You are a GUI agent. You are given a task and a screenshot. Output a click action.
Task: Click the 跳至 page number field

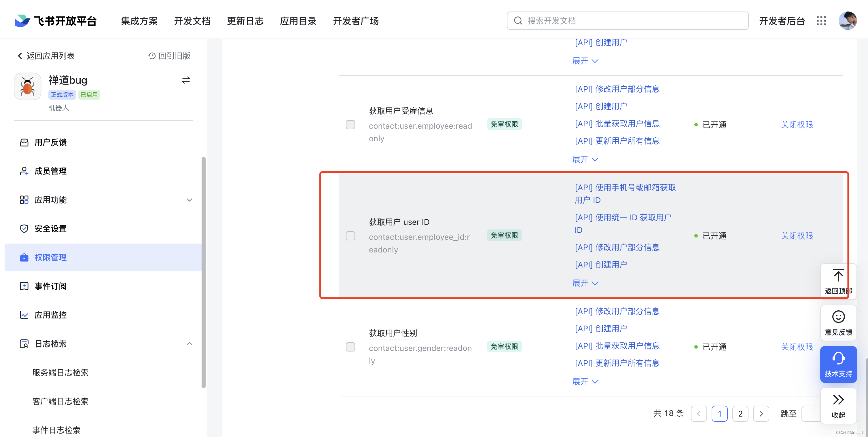(x=811, y=414)
